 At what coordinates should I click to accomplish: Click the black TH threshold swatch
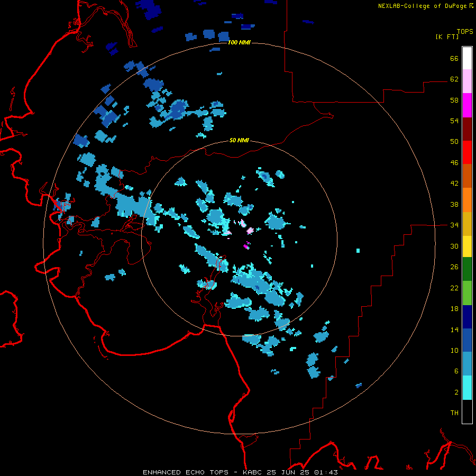[467, 411]
